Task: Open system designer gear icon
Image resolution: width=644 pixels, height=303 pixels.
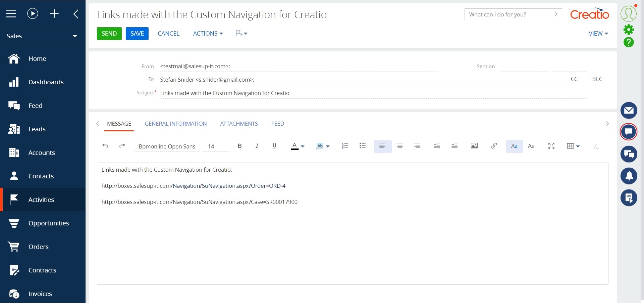Action: point(629,30)
